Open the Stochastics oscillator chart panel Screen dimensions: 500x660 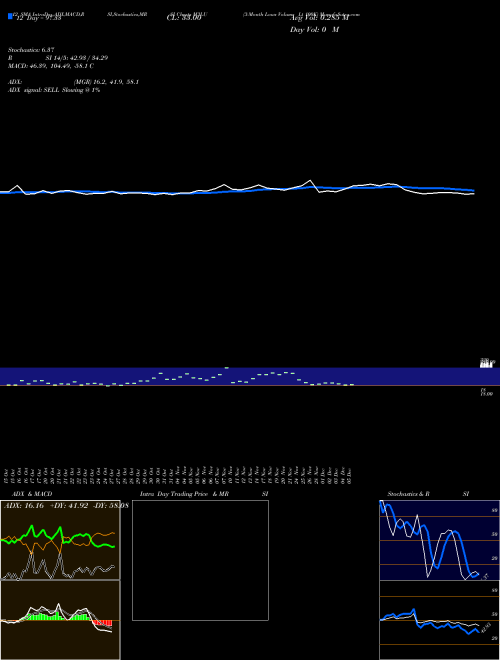pyautogui.click(x=439, y=540)
